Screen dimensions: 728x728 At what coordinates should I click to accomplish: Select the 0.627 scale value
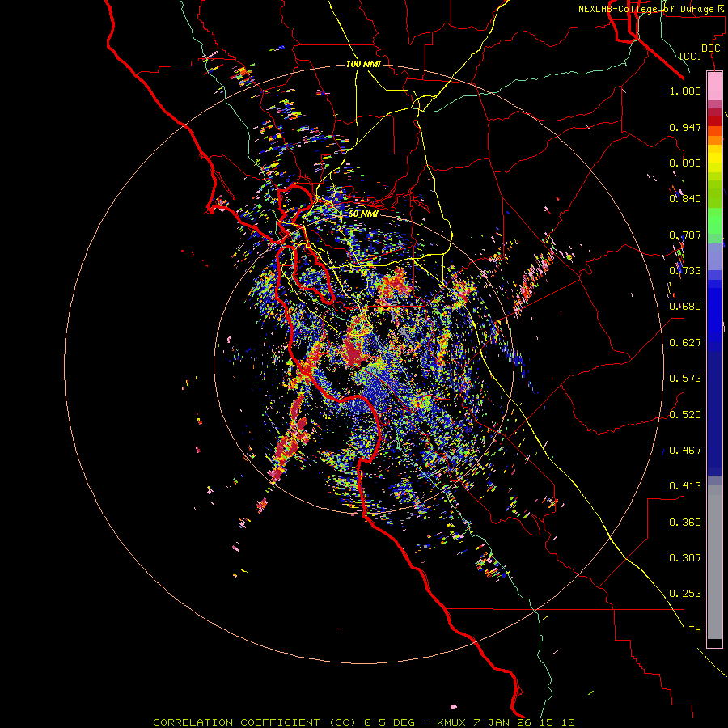point(685,343)
